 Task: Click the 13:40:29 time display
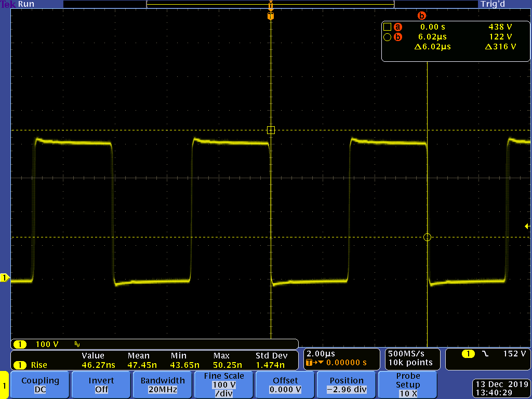[494, 393]
